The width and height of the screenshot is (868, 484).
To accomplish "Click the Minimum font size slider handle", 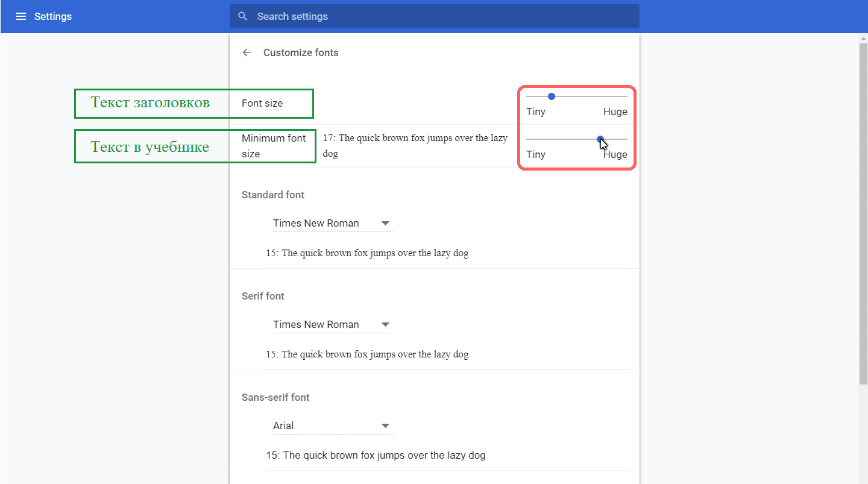I will click(x=600, y=139).
